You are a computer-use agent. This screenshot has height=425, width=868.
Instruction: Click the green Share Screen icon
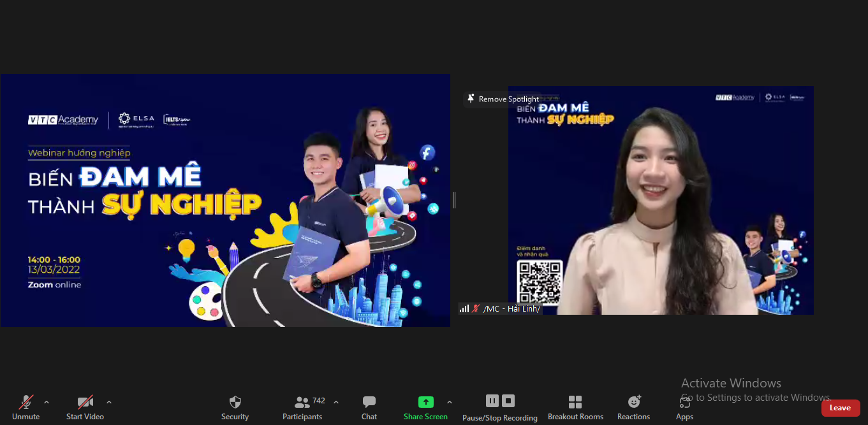[425, 402]
